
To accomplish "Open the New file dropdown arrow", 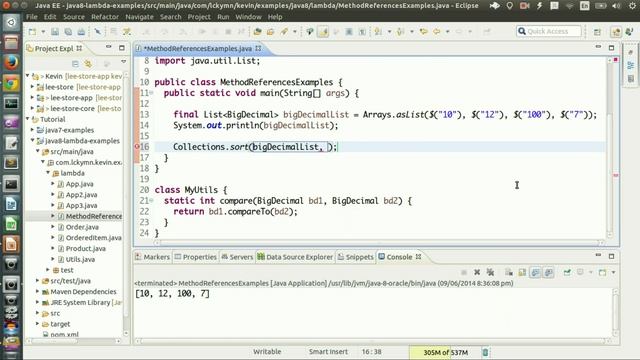I will tap(42, 31).
